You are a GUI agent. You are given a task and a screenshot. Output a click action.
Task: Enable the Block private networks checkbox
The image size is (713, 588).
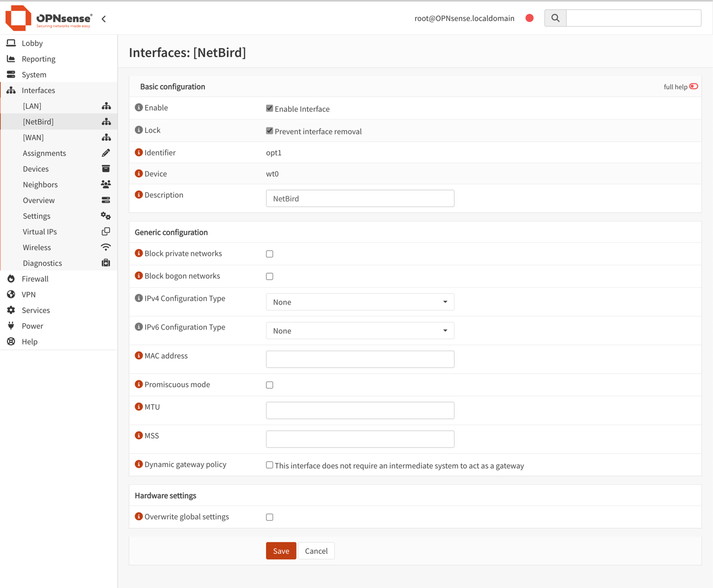coord(270,254)
